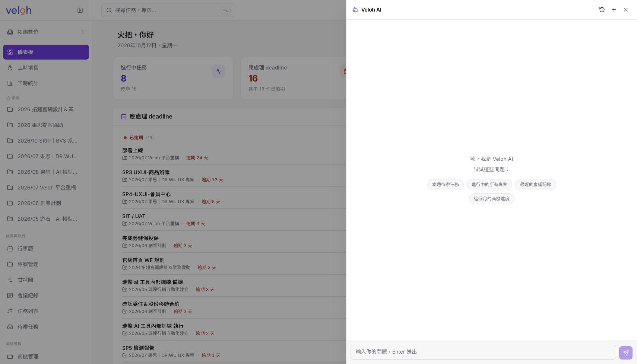The height and width of the screenshot is (364, 637).
Task: Open 工時填寫 timer icon
Action: 10,68
